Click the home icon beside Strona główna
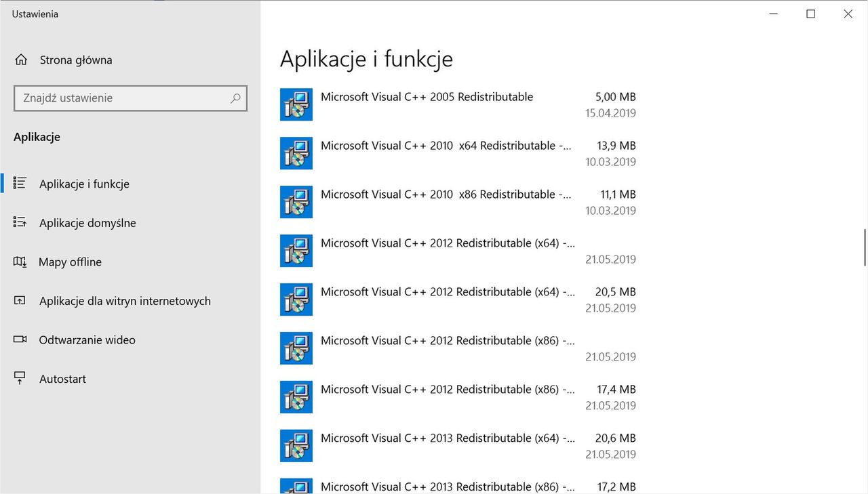 [20, 60]
